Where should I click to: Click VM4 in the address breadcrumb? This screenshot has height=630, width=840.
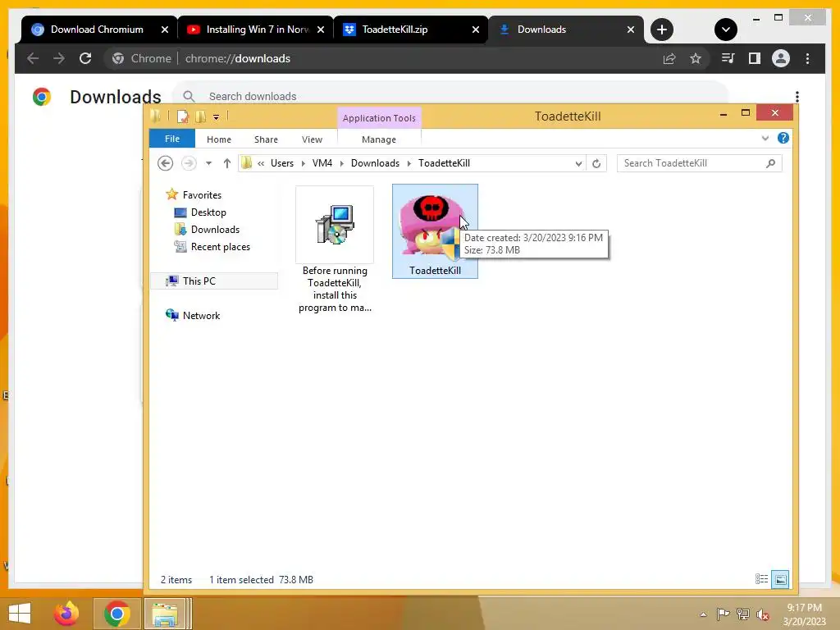(322, 163)
